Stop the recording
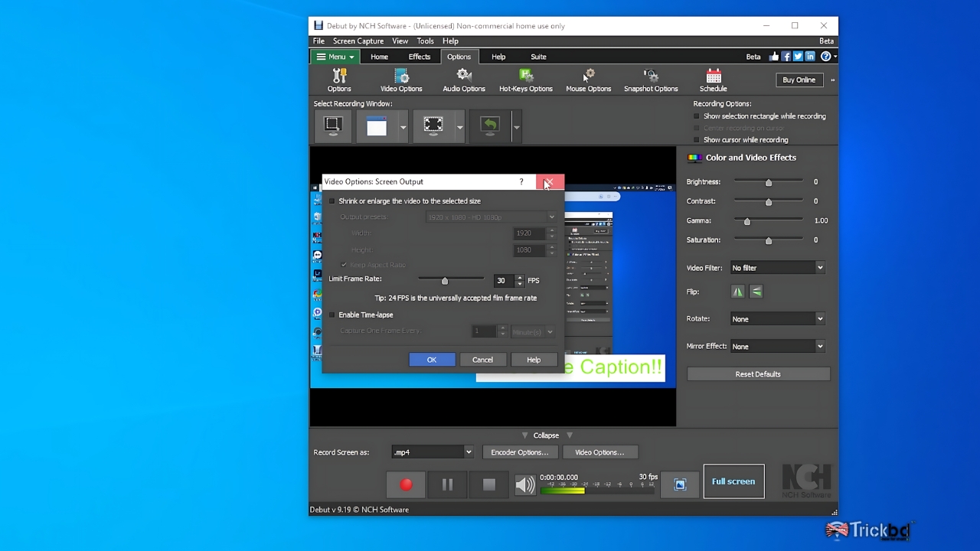The image size is (980, 551). click(x=488, y=484)
